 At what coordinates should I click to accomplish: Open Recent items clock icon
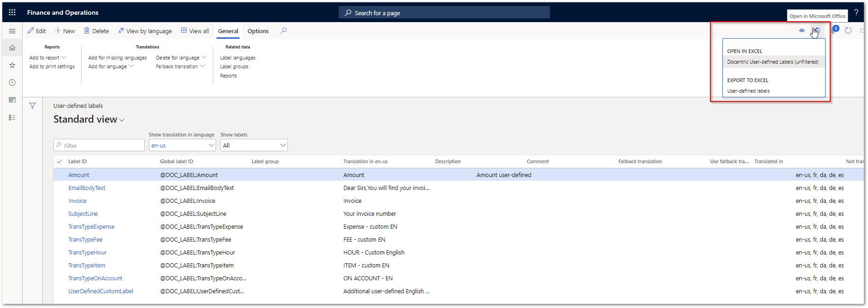(12, 83)
